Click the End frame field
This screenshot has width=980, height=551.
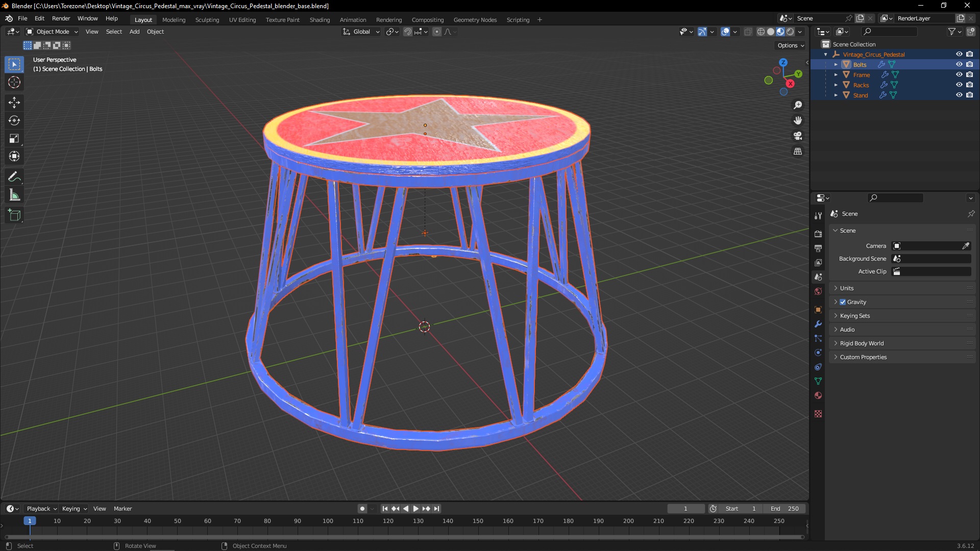pyautogui.click(x=785, y=509)
